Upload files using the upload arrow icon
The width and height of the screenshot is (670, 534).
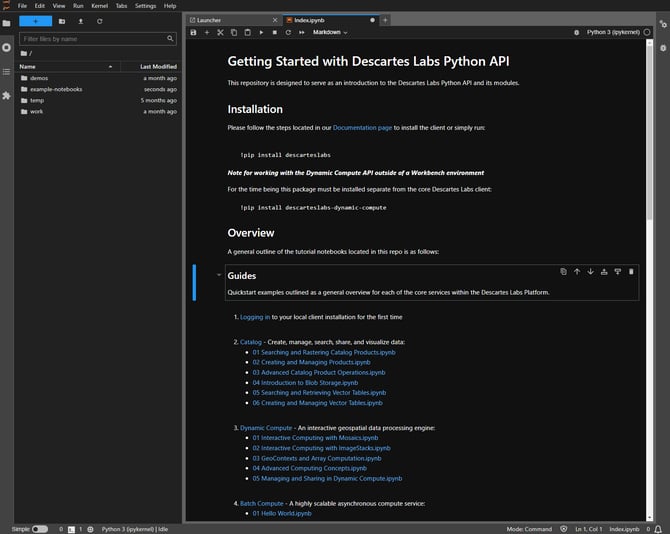pos(81,20)
